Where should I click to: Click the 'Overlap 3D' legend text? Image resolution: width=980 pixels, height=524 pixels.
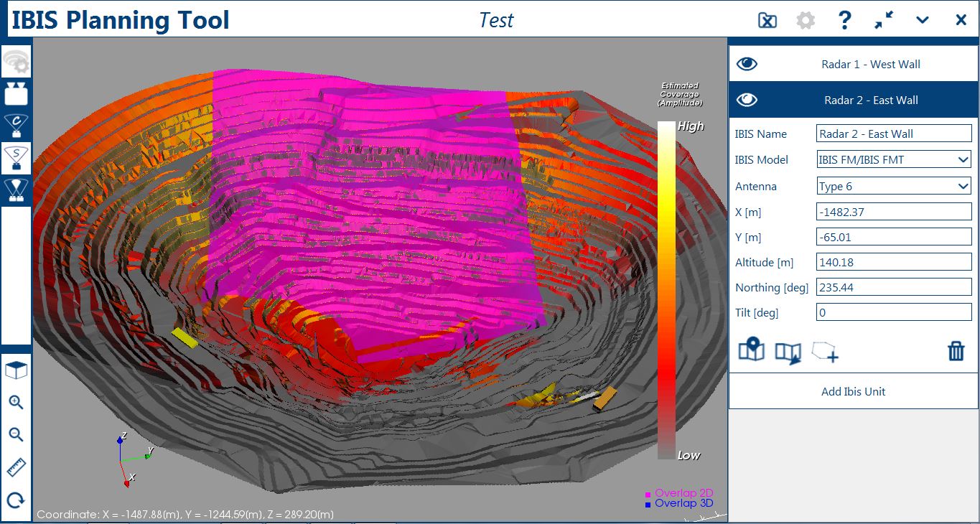(x=684, y=503)
